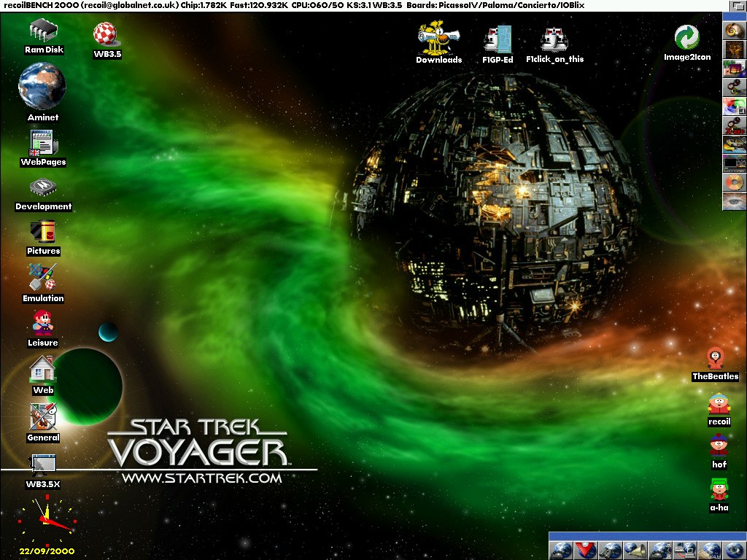
Task: Click the nautilus shell icon in side dock
Action: pos(734,31)
